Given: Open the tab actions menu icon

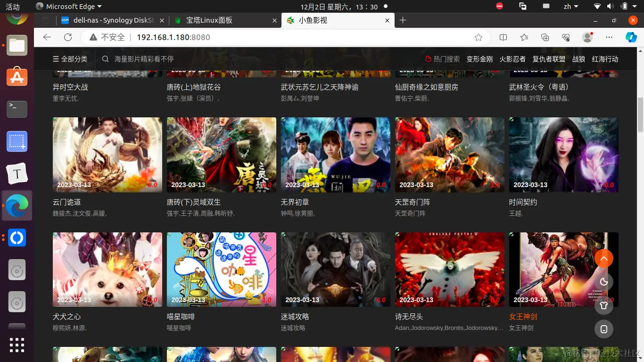Looking at the screenshot, I should click(45, 20).
